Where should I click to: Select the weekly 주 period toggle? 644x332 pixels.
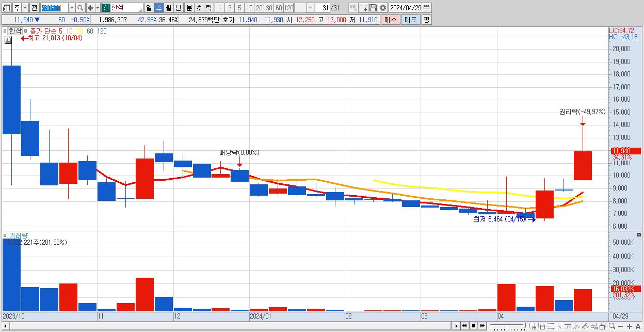pos(158,8)
